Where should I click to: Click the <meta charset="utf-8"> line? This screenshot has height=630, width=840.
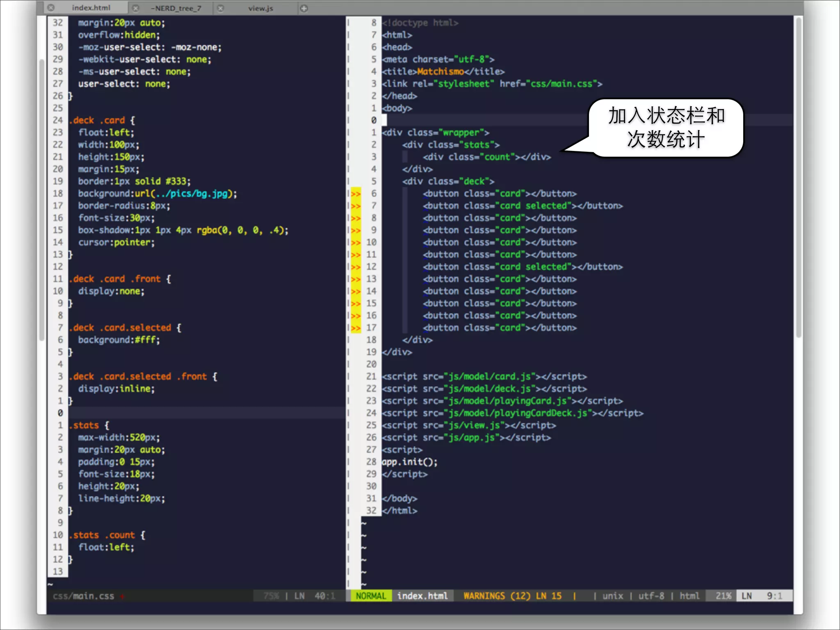[438, 59]
